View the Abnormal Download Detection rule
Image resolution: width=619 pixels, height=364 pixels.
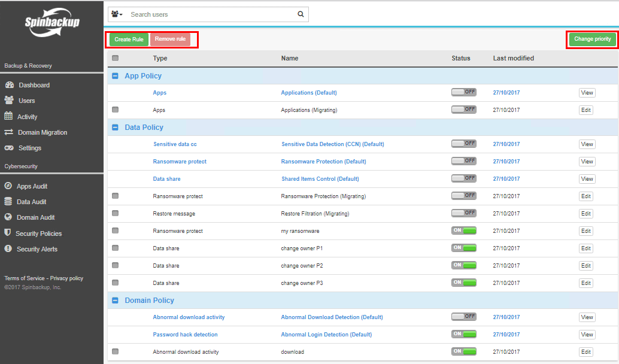pyautogui.click(x=587, y=317)
